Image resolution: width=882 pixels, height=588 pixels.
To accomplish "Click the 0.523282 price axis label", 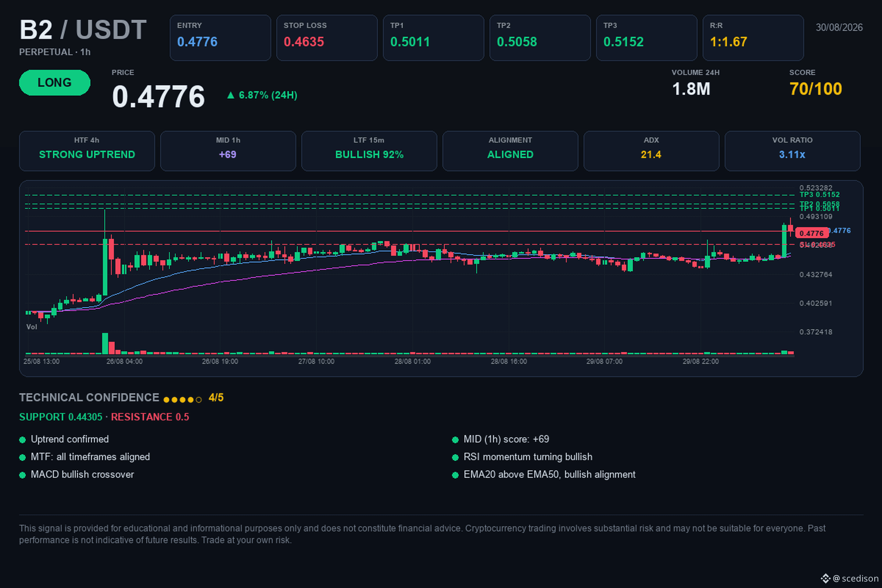I will [x=815, y=187].
